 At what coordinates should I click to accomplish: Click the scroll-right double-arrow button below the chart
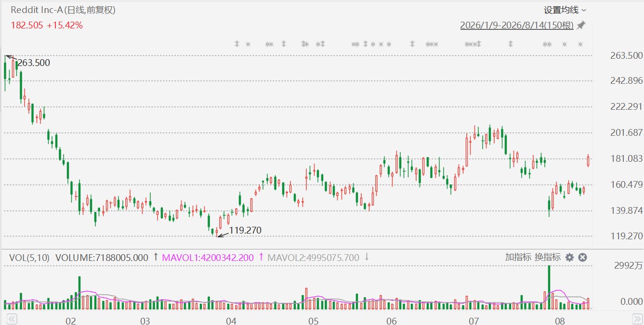(x=637, y=319)
